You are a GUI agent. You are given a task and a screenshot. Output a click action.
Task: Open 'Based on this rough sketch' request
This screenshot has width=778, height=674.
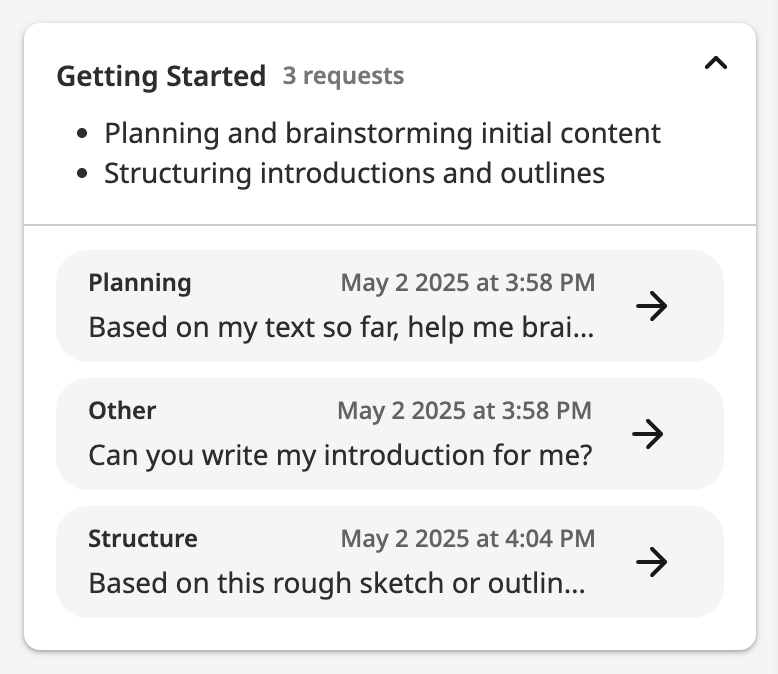click(337, 583)
